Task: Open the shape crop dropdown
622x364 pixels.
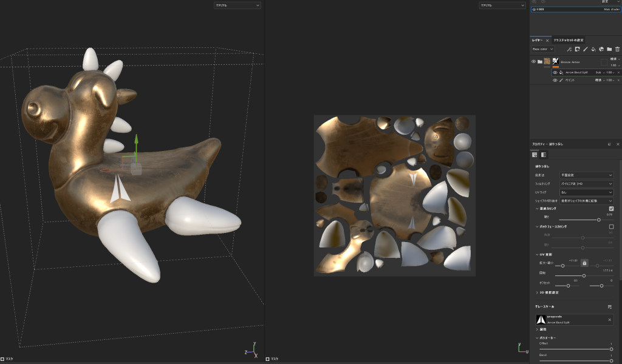Action: tap(586, 201)
